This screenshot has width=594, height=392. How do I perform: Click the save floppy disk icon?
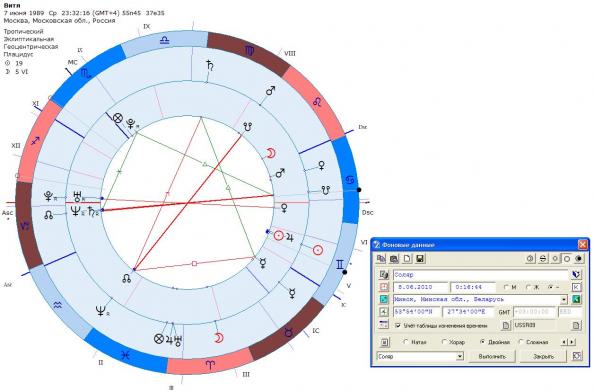tap(420, 258)
